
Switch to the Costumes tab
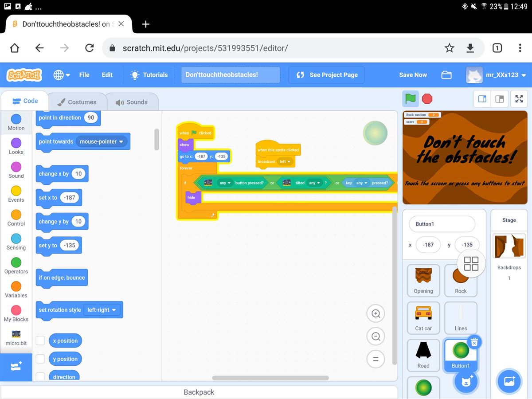pos(77,102)
